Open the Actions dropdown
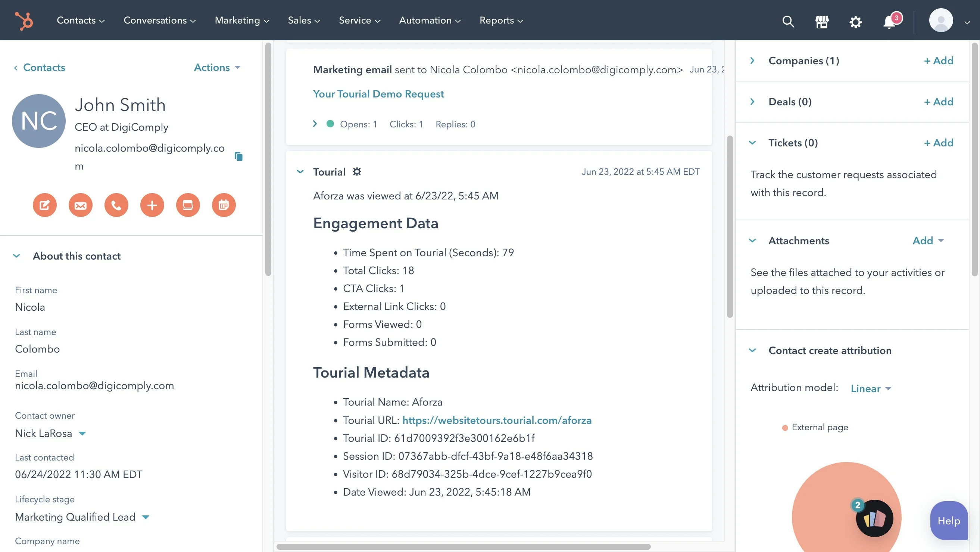Image resolution: width=980 pixels, height=552 pixels. (x=217, y=67)
